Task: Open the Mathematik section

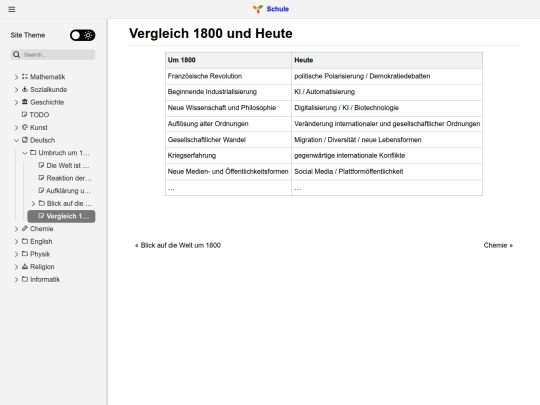Action: click(48, 77)
